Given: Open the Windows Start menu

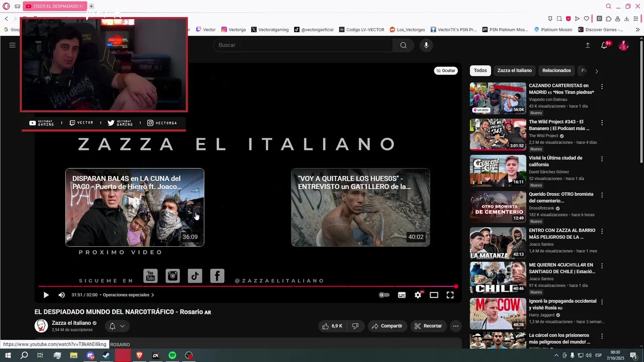Looking at the screenshot, I should point(8,355).
